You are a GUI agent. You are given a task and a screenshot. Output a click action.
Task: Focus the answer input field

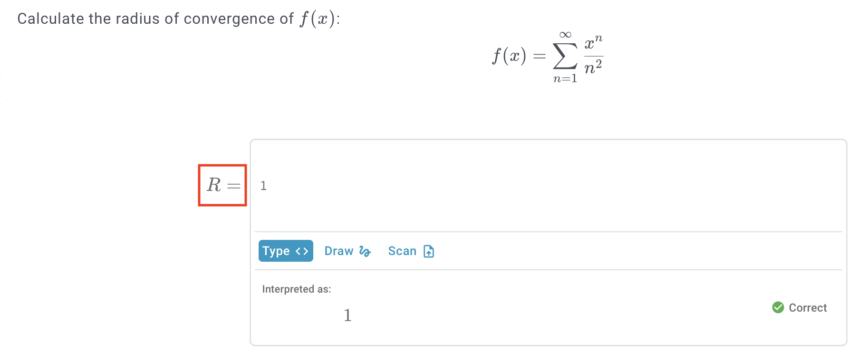547,186
